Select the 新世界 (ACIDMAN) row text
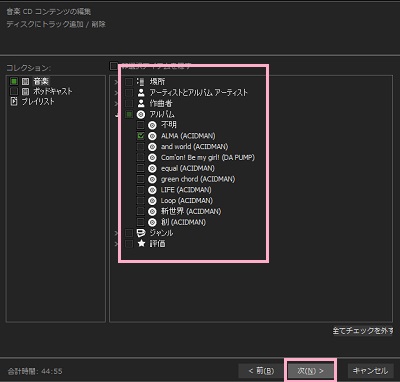400x382 pixels. [191, 211]
